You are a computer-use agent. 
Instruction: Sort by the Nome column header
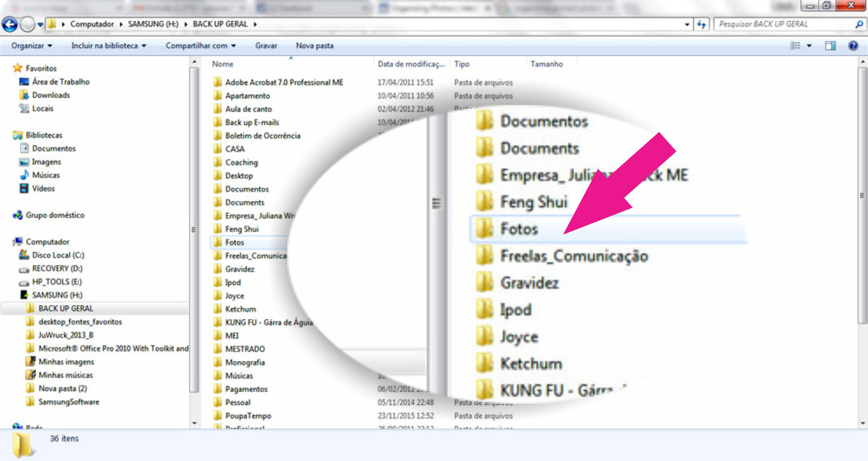[x=223, y=64]
